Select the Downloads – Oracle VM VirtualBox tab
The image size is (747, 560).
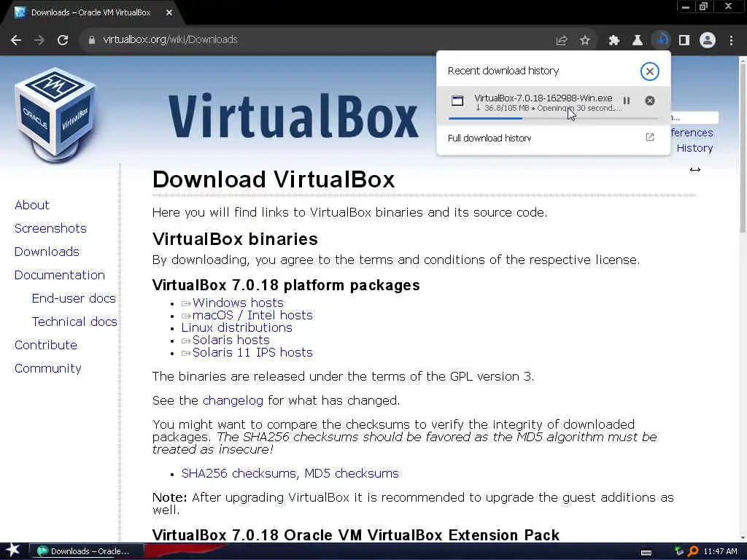(x=90, y=13)
